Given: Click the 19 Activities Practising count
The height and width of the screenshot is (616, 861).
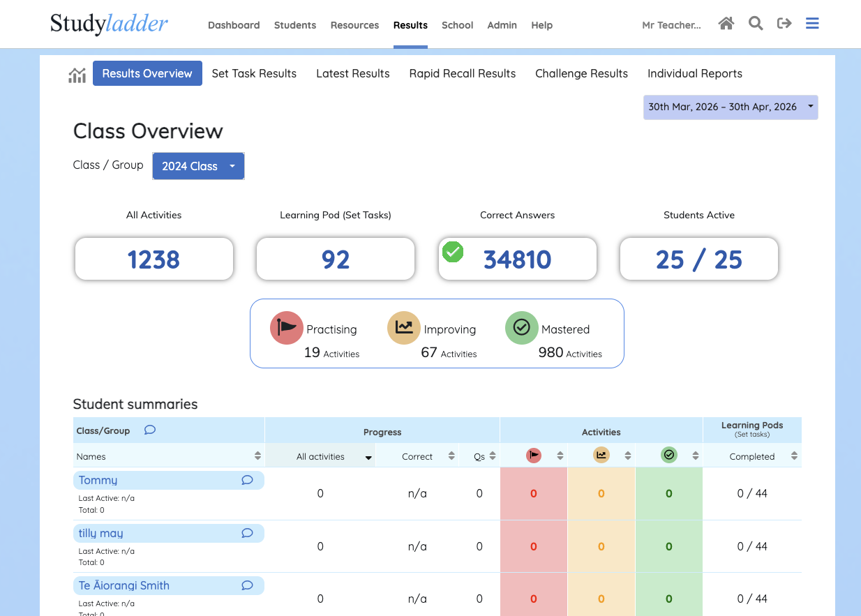Looking at the screenshot, I should click(331, 353).
